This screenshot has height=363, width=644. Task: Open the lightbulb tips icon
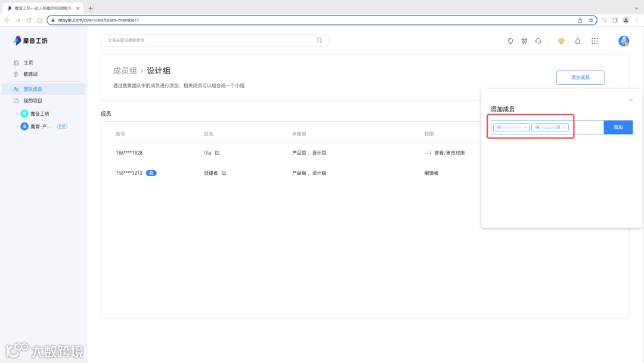[510, 41]
